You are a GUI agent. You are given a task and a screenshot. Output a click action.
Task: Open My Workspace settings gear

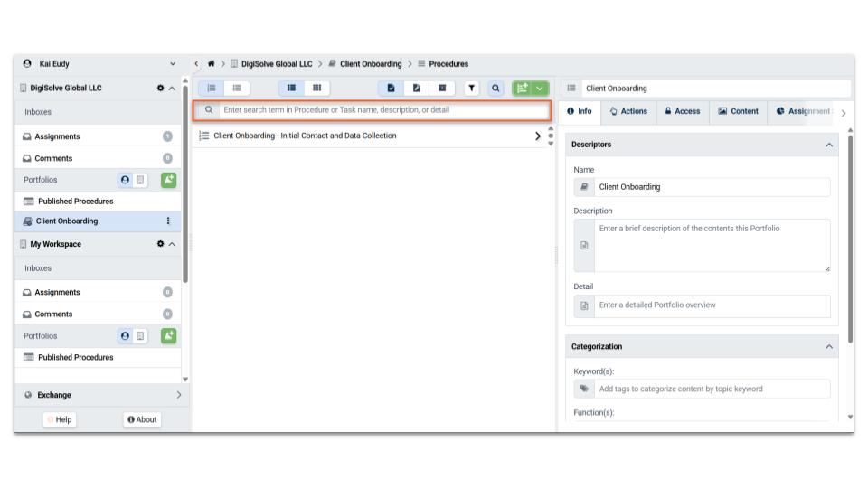point(161,244)
